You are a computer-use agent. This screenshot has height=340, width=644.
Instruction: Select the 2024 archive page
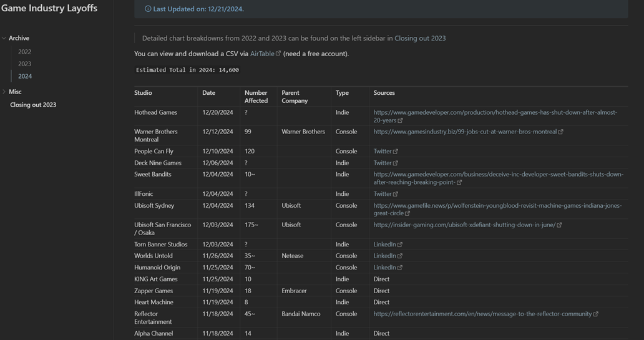[x=25, y=76]
